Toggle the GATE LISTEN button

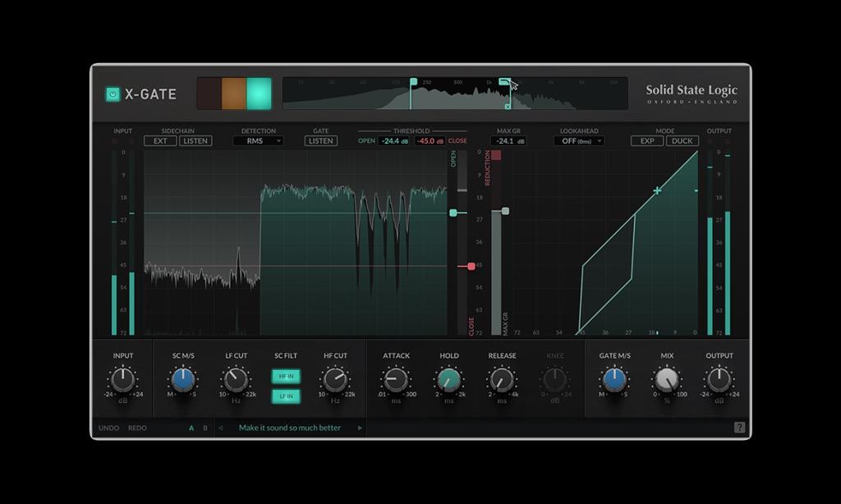[x=321, y=141]
